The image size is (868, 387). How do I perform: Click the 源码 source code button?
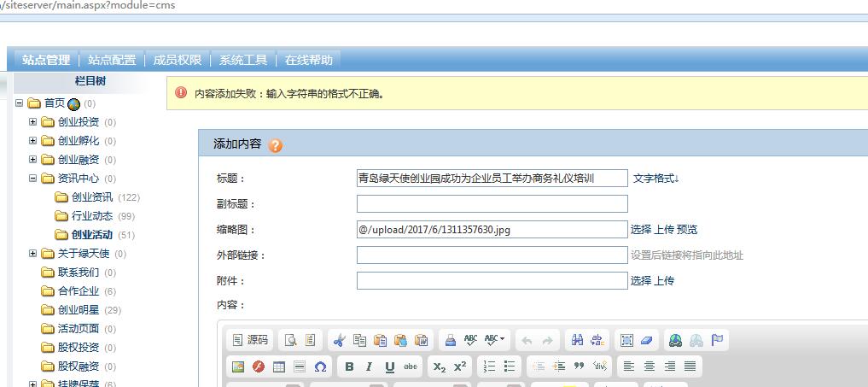pyautogui.click(x=251, y=340)
